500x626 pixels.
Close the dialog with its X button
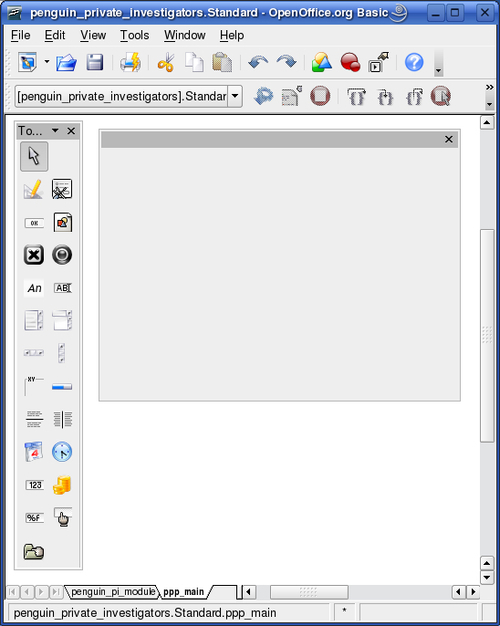point(448,139)
